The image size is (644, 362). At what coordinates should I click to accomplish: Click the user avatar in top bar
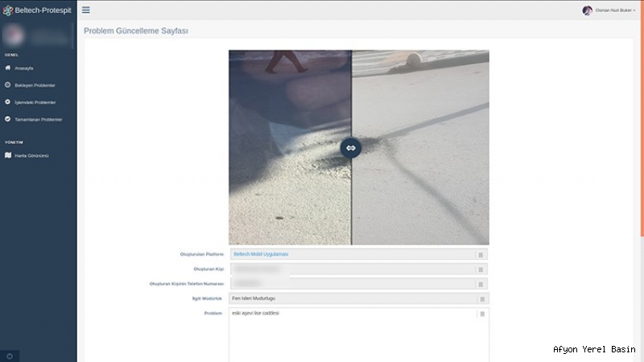point(587,10)
